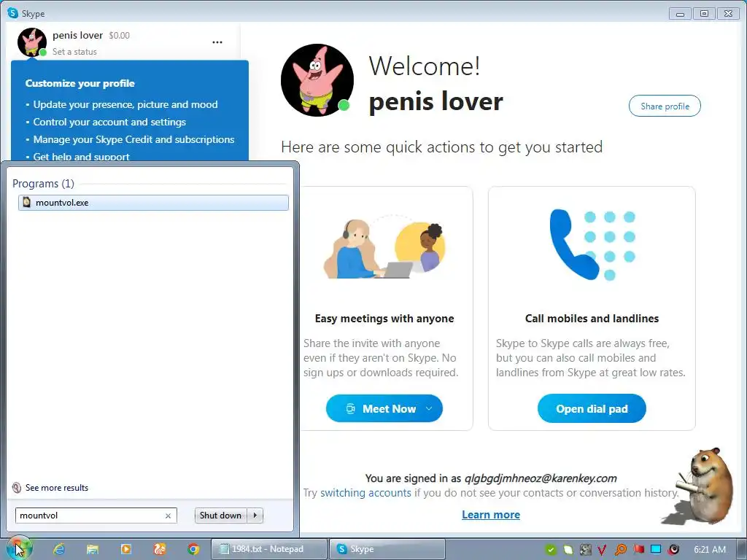Expand the Shut down options arrow

[255, 516]
